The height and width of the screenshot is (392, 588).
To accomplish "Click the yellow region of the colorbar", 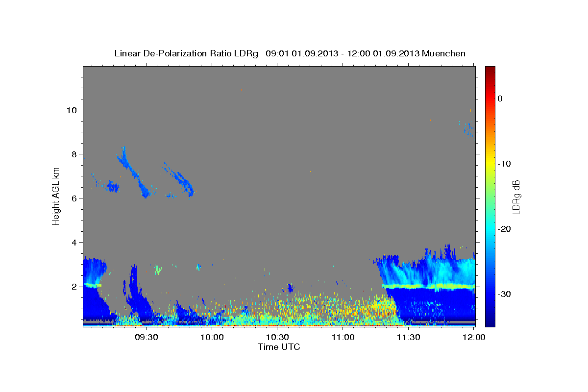I will pos(490,162).
